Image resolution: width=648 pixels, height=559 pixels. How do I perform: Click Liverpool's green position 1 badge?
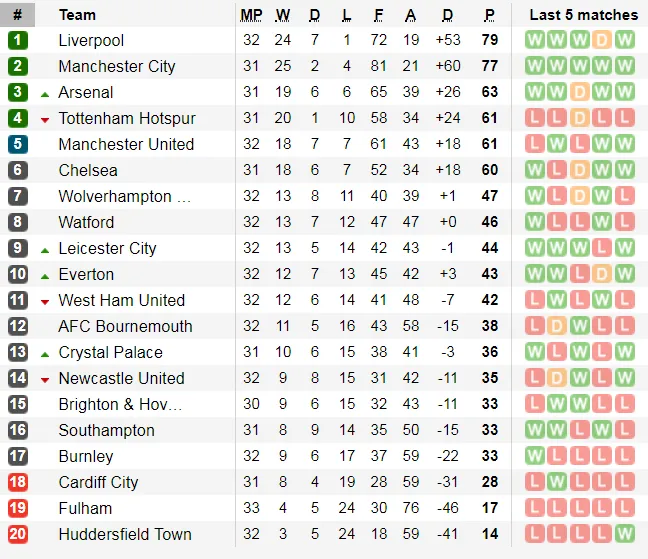click(x=17, y=41)
